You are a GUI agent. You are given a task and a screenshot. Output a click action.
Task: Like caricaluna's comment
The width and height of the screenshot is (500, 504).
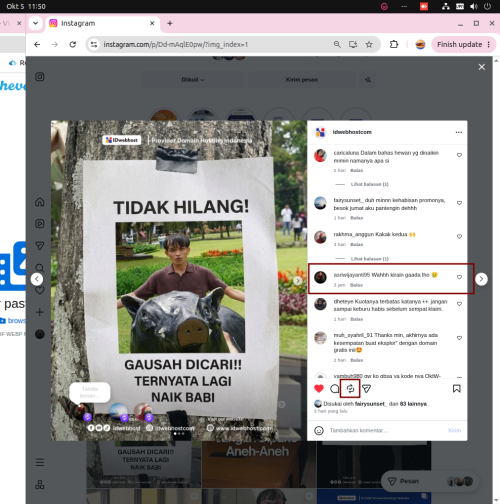[459, 155]
